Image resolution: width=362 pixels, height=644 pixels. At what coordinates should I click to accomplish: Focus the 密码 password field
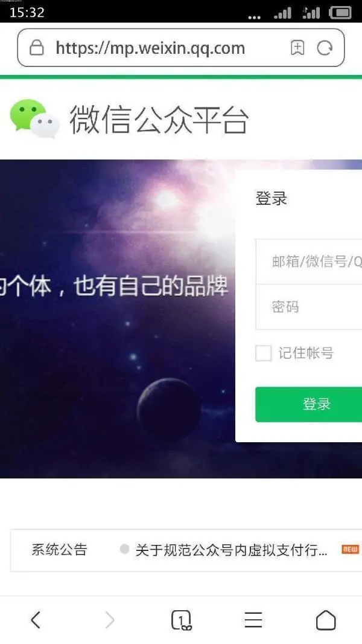309,307
